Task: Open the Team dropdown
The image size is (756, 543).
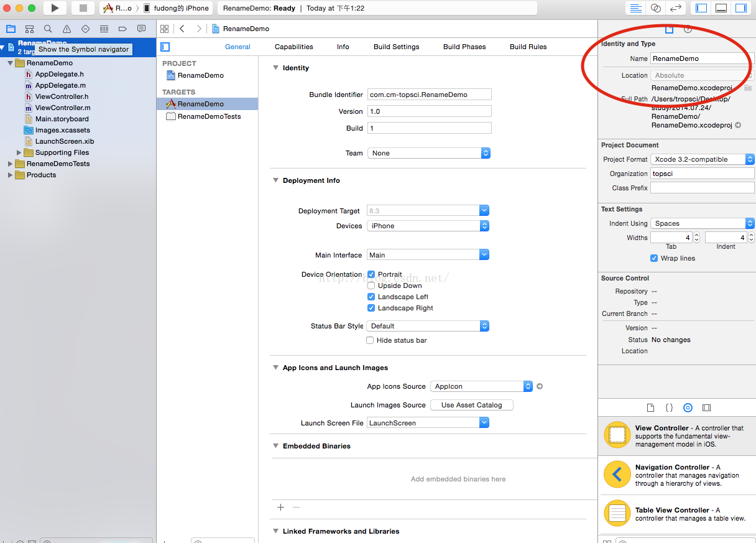Action: coord(429,153)
